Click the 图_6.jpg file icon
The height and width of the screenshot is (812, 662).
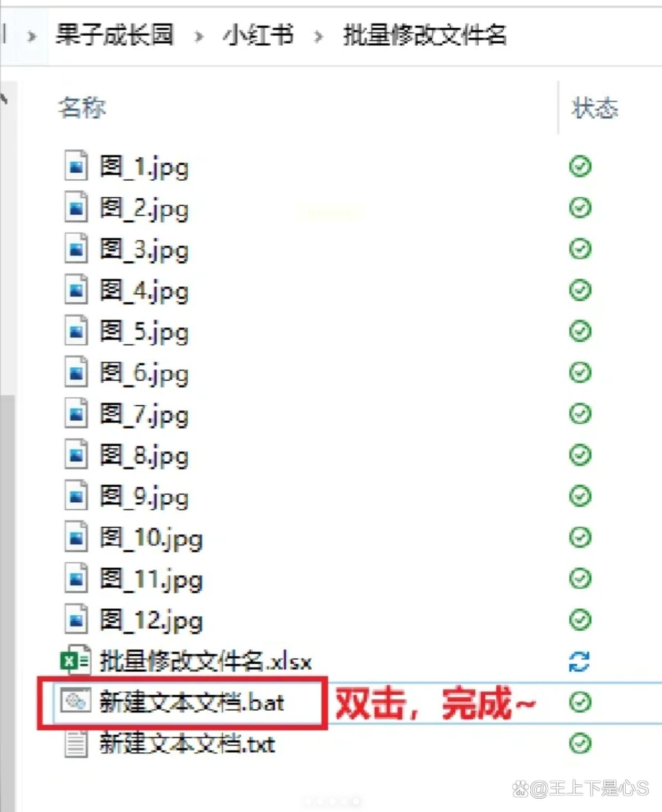click(x=76, y=372)
